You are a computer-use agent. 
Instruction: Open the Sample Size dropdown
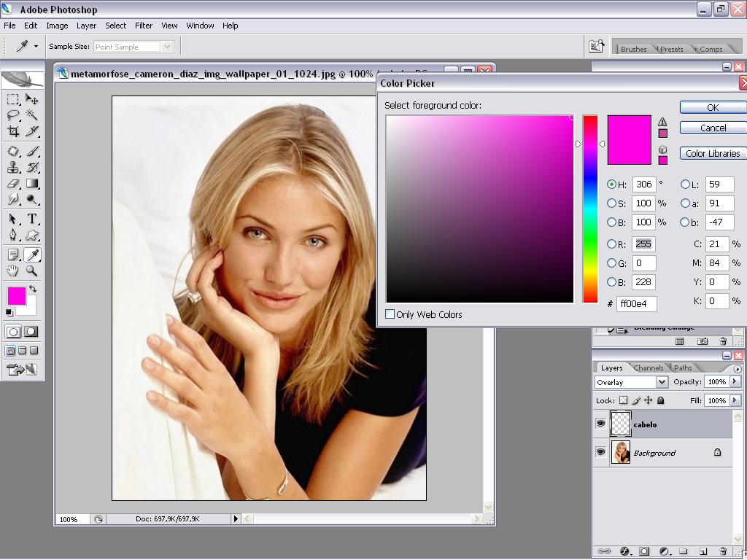point(167,47)
